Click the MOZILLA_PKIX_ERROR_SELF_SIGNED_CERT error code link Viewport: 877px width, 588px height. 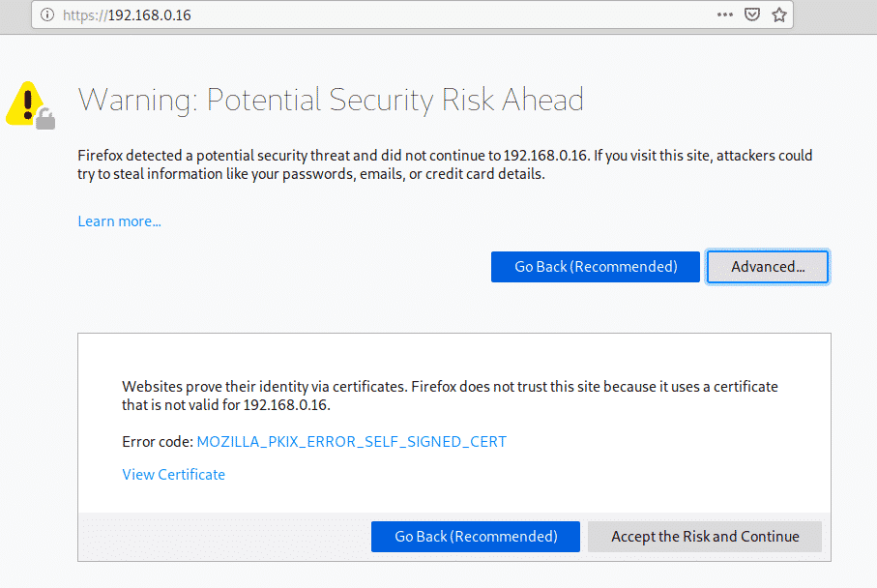[351, 442]
